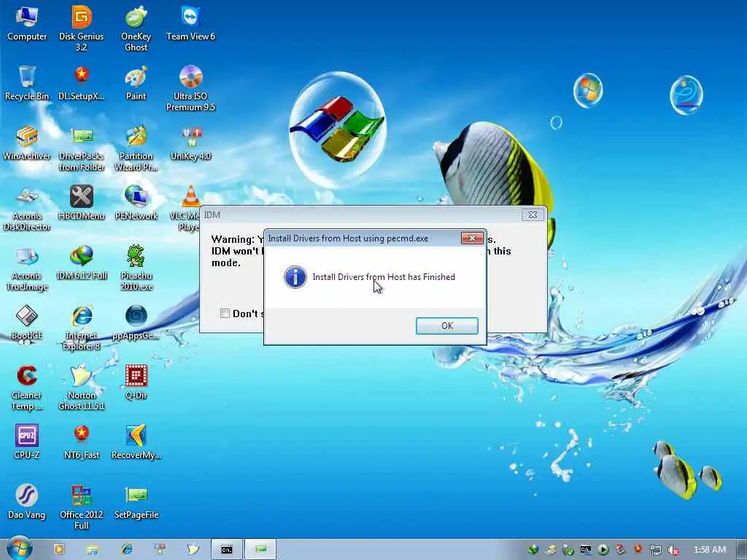This screenshot has height=560, width=747.
Task: Select Ultra ISO Premium 9.5 icon
Action: point(190,88)
